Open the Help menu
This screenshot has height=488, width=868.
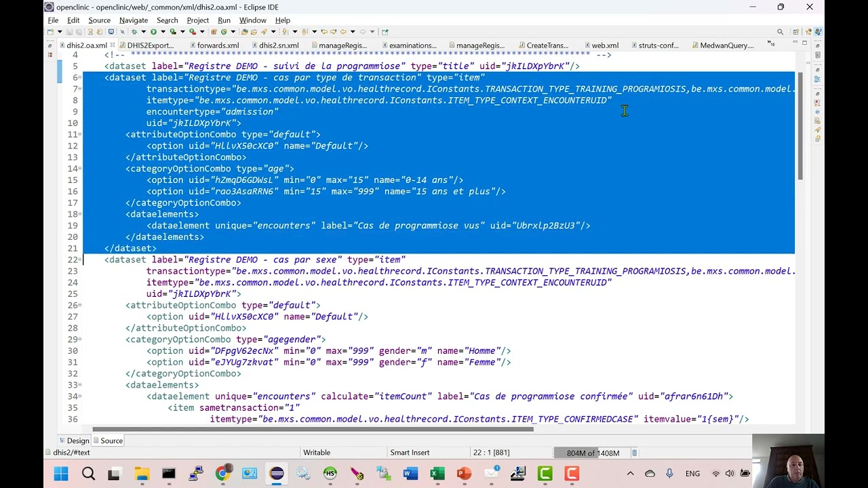(x=283, y=20)
